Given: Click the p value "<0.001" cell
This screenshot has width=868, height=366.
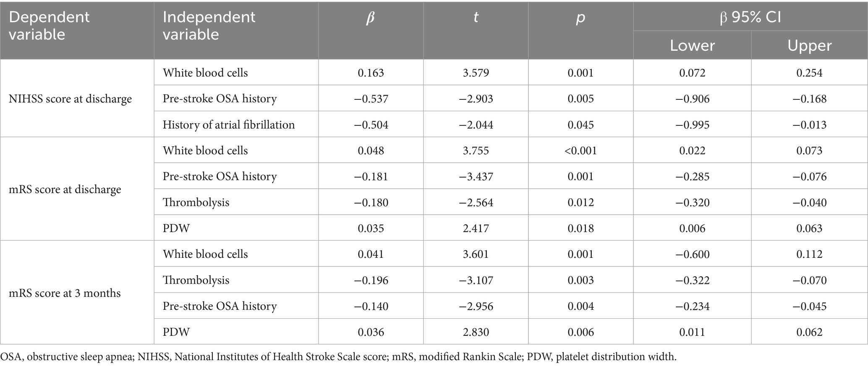Looking at the screenshot, I should pos(580,151).
